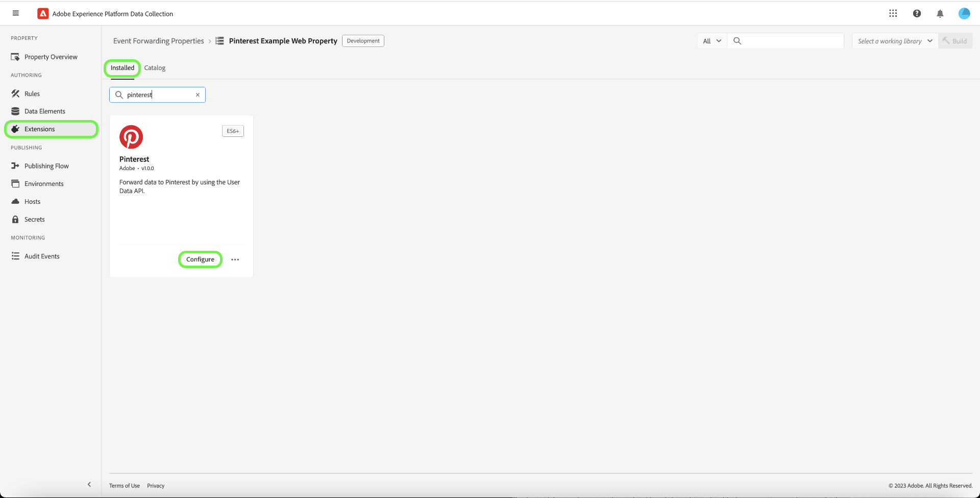
Task: Open Select a working library dropdown
Action: [x=895, y=41]
